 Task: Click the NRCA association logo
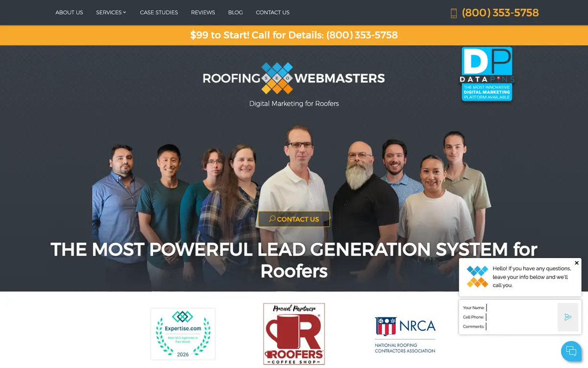[x=405, y=335]
